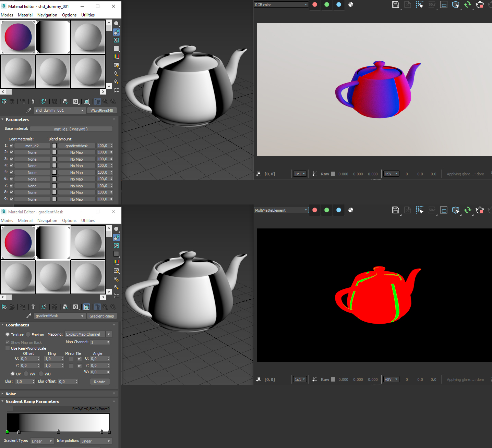Screen dimensions: 492x448
Task: Open Modes menu in gradientMask editor
Action: pos(7,221)
